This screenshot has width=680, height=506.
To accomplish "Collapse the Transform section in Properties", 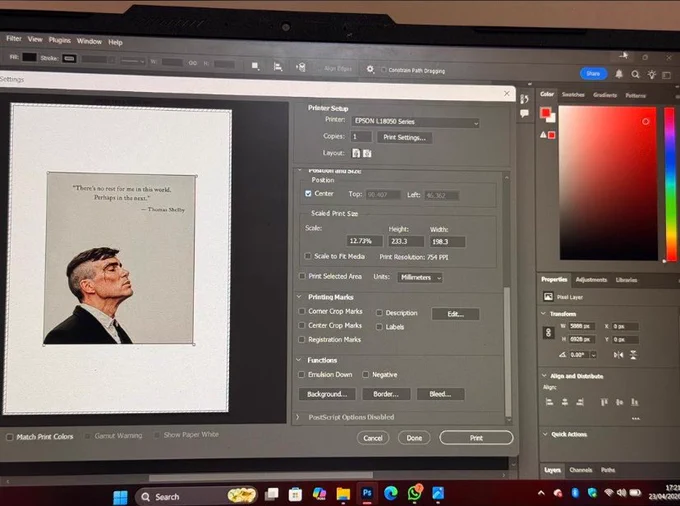I will (x=544, y=313).
